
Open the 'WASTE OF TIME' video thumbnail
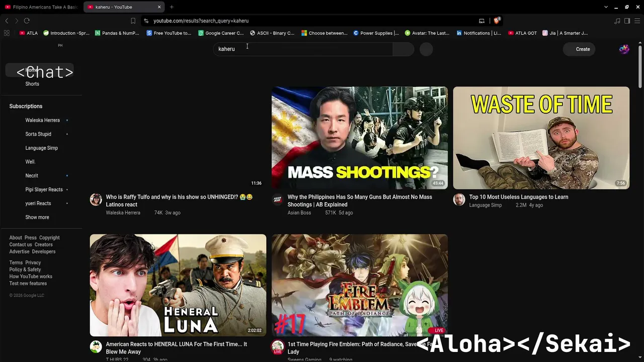coord(541,138)
